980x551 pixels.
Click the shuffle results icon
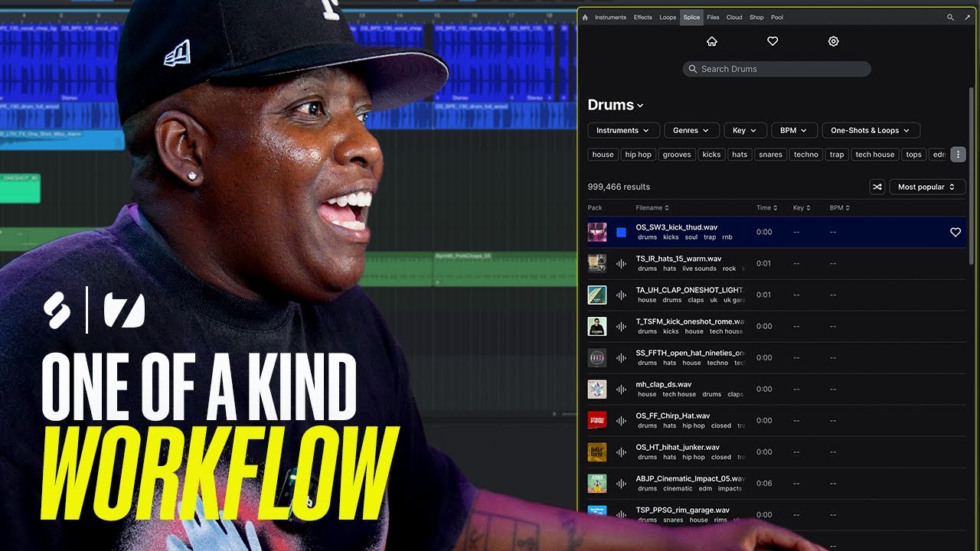click(877, 187)
